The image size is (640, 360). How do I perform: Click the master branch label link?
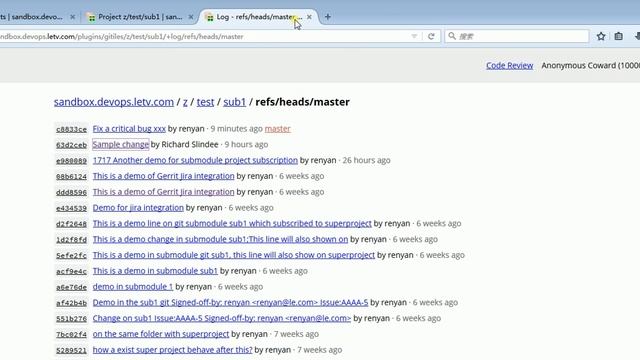coord(278,129)
